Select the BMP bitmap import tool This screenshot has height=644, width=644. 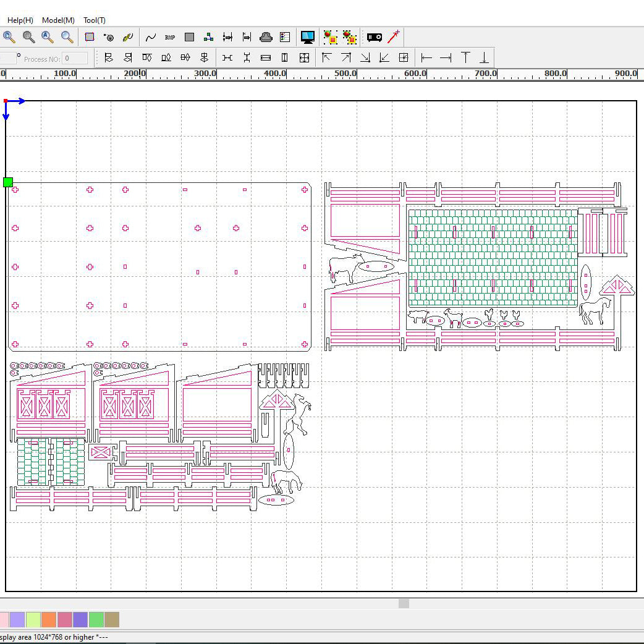click(169, 37)
